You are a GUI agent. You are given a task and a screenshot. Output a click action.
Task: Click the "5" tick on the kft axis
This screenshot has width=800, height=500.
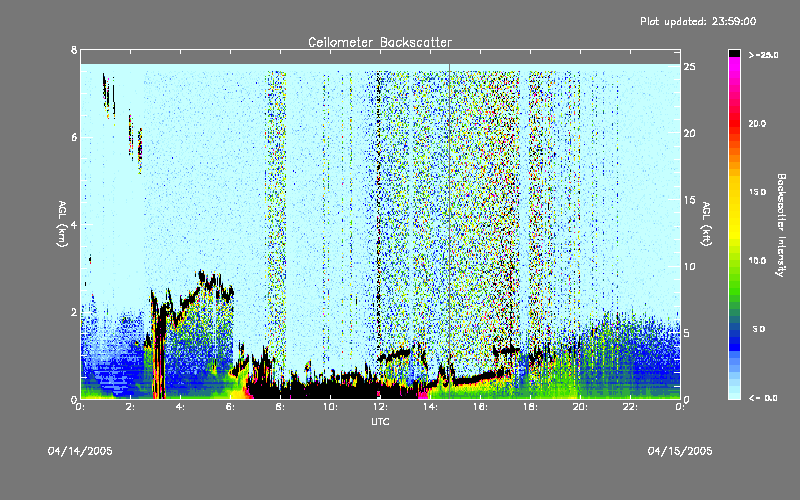(x=687, y=333)
